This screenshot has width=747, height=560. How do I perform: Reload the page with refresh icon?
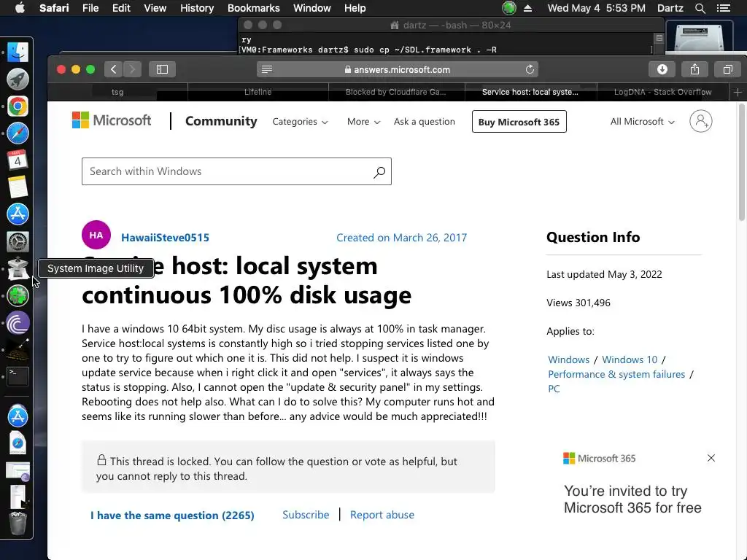[530, 69]
